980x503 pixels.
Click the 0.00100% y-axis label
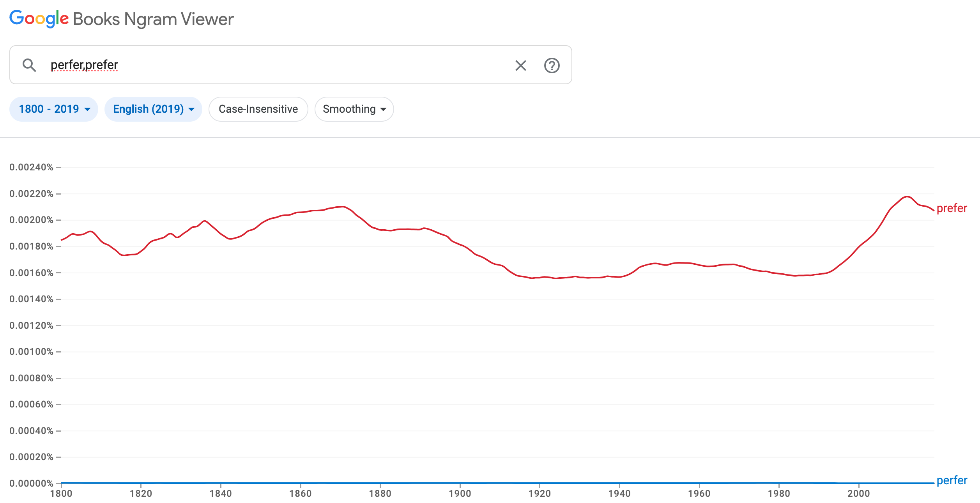(x=31, y=352)
